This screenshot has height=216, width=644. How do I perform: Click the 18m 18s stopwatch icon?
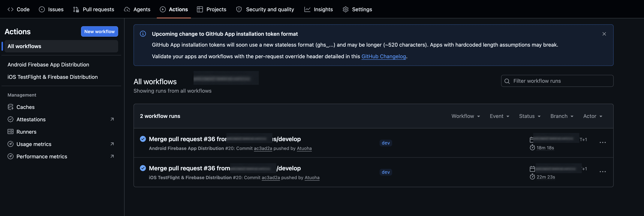coord(532,148)
